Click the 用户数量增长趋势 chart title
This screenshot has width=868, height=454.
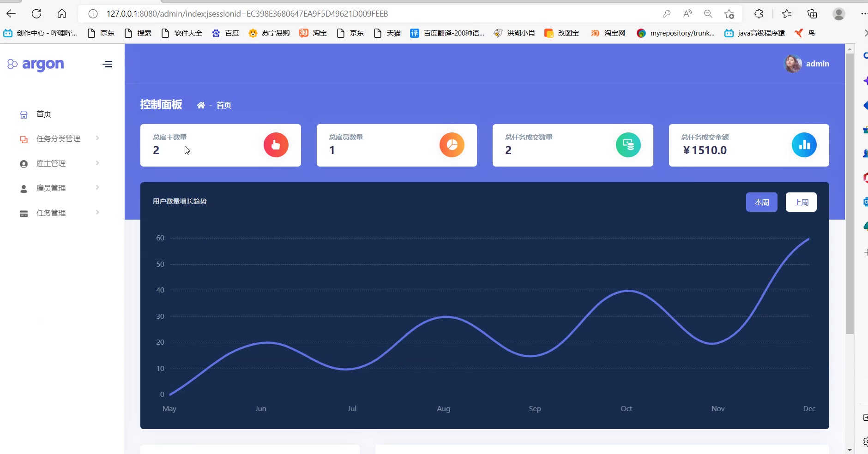[180, 201]
